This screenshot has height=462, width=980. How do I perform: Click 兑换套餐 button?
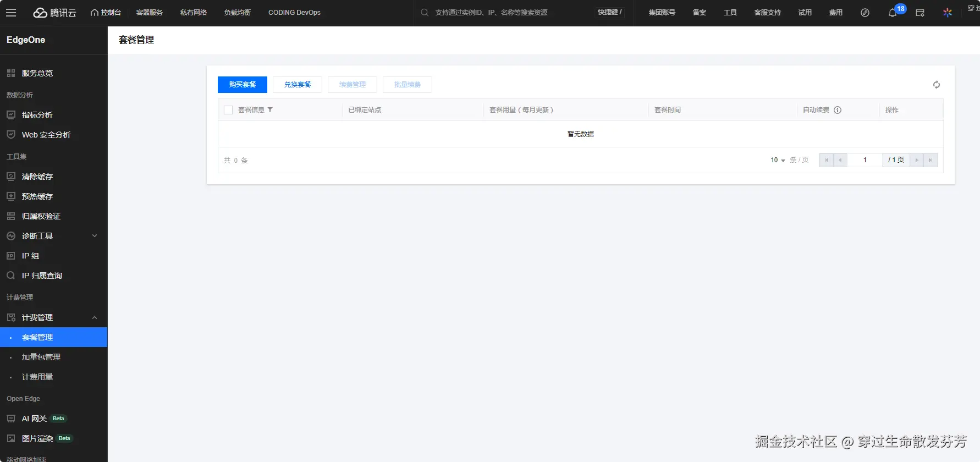click(298, 85)
